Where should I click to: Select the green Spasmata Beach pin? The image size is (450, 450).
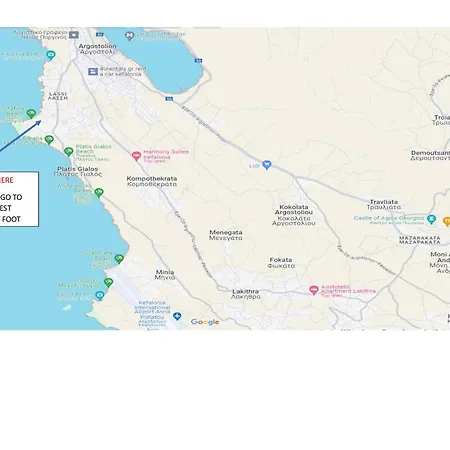(119, 258)
